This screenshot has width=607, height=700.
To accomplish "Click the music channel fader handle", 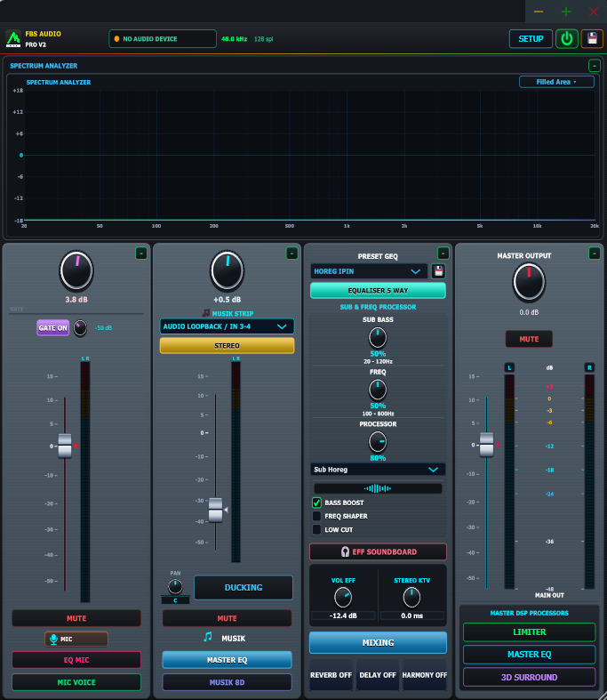I will pyautogui.click(x=215, y=510).
